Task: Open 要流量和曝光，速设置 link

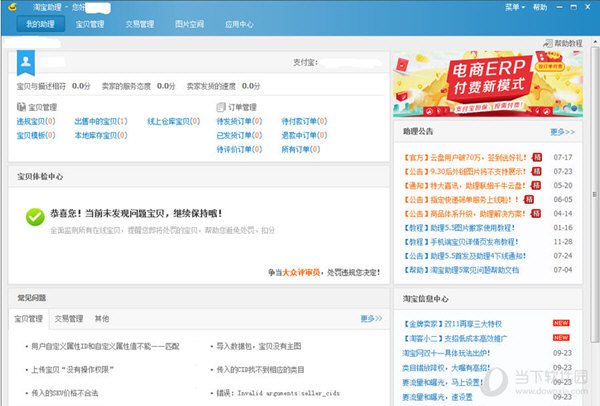Action: [437, 397]
